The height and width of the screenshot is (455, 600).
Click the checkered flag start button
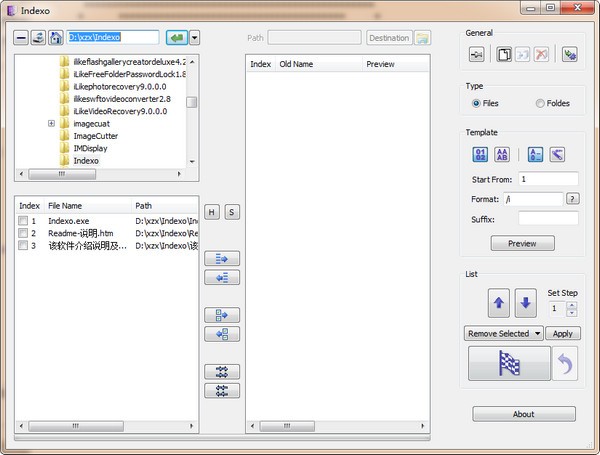point(509,363)
